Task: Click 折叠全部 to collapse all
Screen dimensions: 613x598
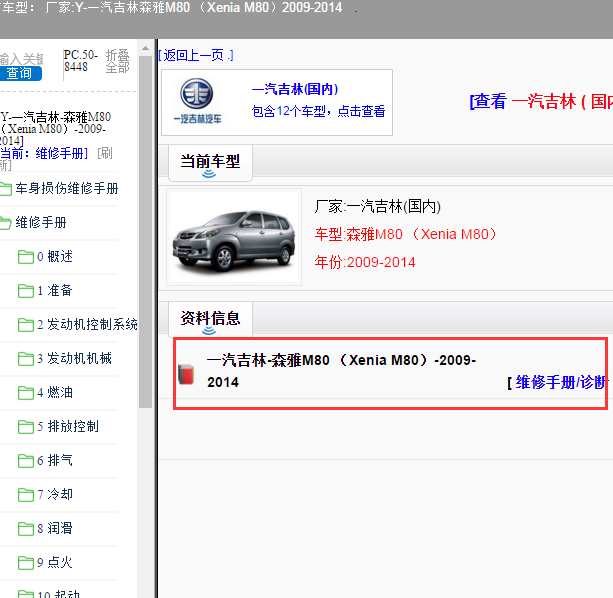Action: pyautogui.click(x=117, y=61)
